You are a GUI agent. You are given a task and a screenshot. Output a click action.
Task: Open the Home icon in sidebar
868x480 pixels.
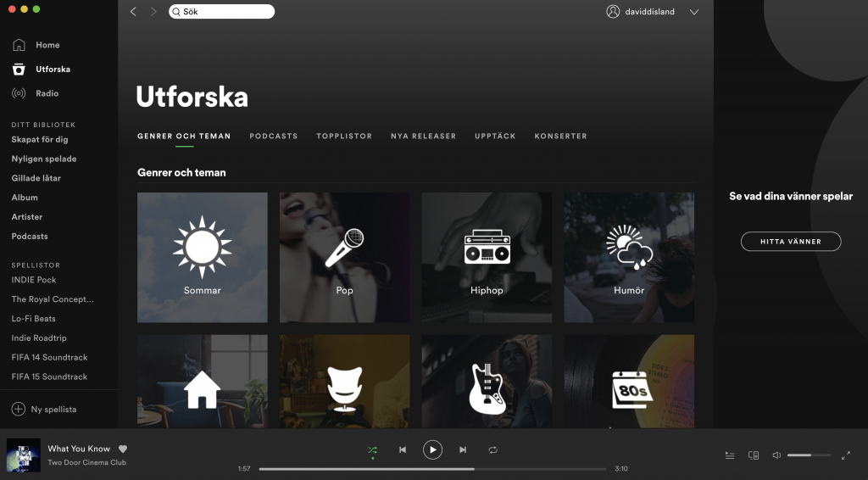pyautogui.click(x=19, y=45)
